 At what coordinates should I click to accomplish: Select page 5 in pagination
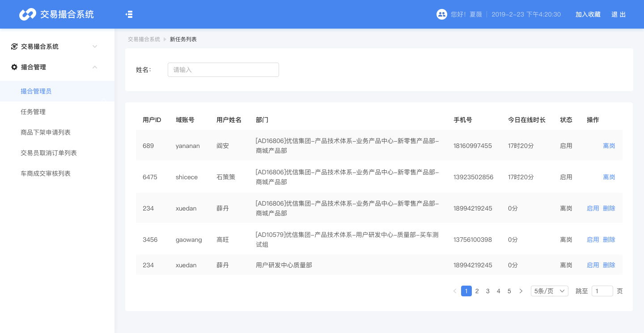pos(509,291)
